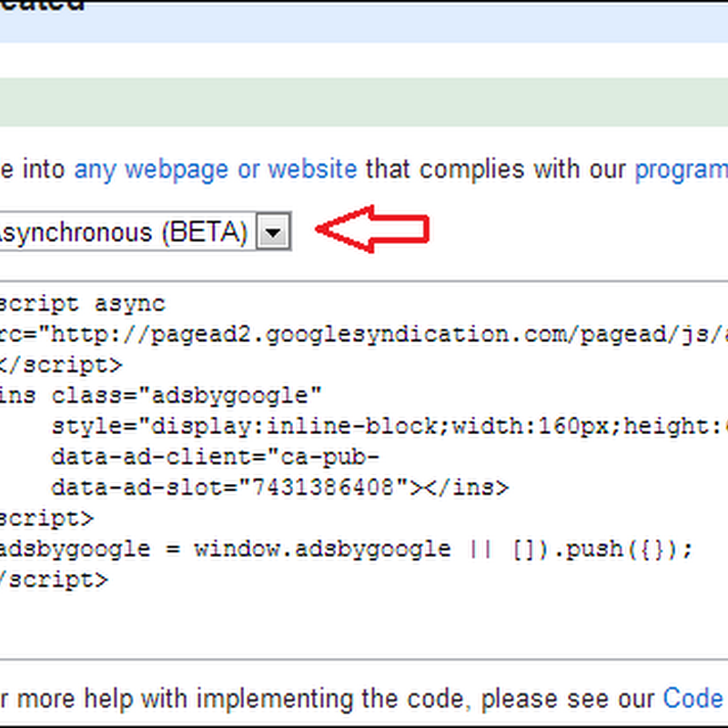Click the ins class="adsbygoogle" code line
The width and height of the screenshot is (728, 728).
tap(161, 396)
